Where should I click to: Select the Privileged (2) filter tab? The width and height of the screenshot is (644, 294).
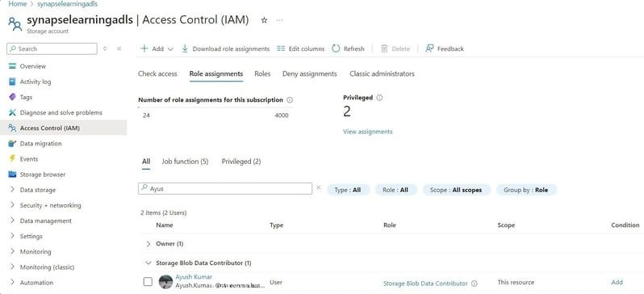(241, 162)
